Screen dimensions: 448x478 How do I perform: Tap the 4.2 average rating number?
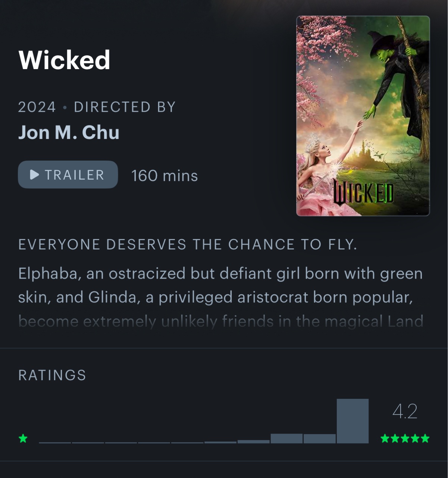click(x=405, y=412)
